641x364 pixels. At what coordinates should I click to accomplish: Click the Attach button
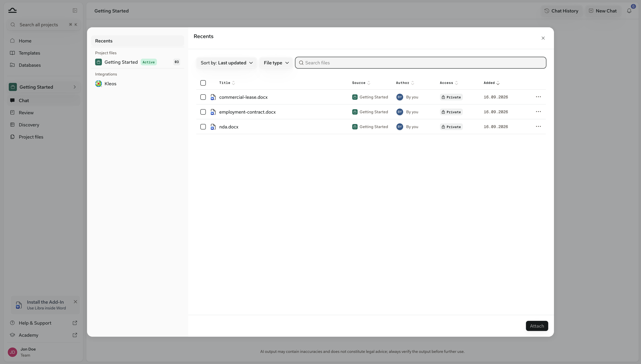537,326
